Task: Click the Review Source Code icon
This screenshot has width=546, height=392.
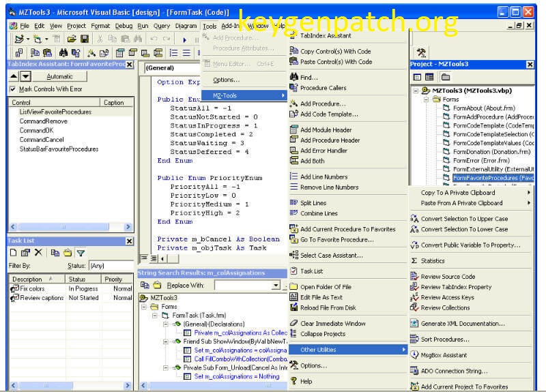Action: pyautogui.click(x=414, y=276)
